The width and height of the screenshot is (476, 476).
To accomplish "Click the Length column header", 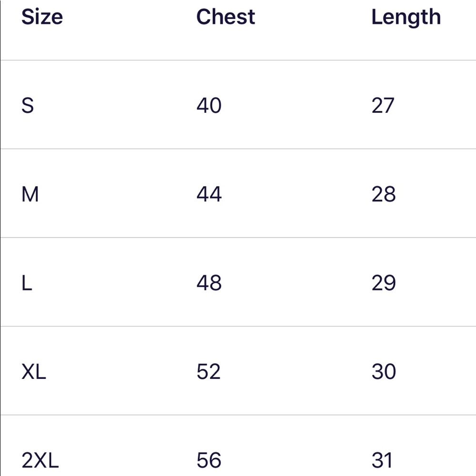I will (x=406, y=17).
